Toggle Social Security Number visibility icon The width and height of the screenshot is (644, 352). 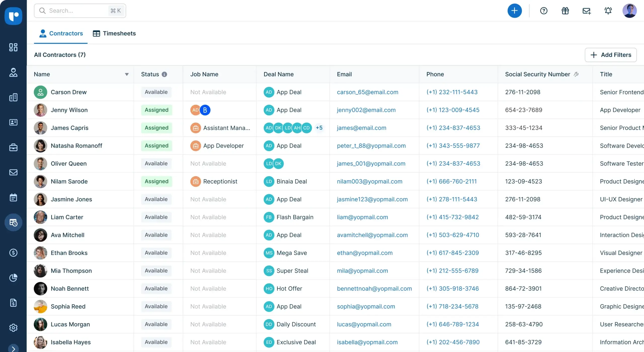click(x=576, y=74)
